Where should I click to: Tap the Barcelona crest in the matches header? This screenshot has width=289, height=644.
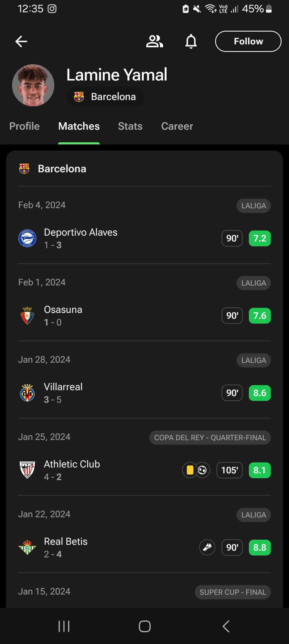click(x=24, y=169)
